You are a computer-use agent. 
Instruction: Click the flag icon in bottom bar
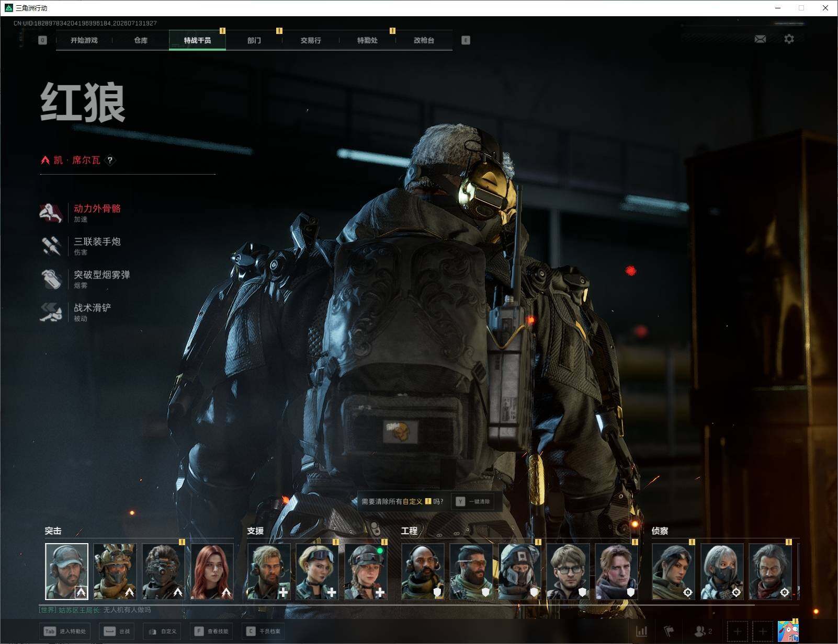669,631
